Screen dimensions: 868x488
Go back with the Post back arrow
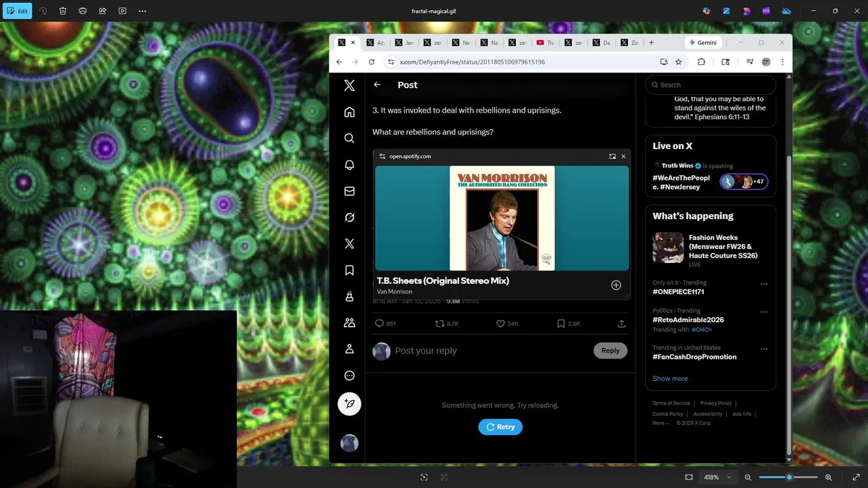pyautogui.click(x=377, y=85)
